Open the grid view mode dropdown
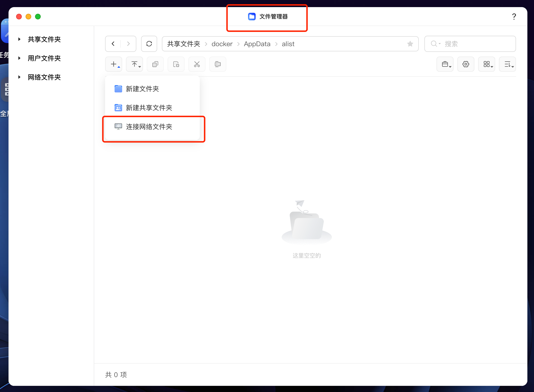Viewport: 534px width, 392px height. [x=487, y=64]
